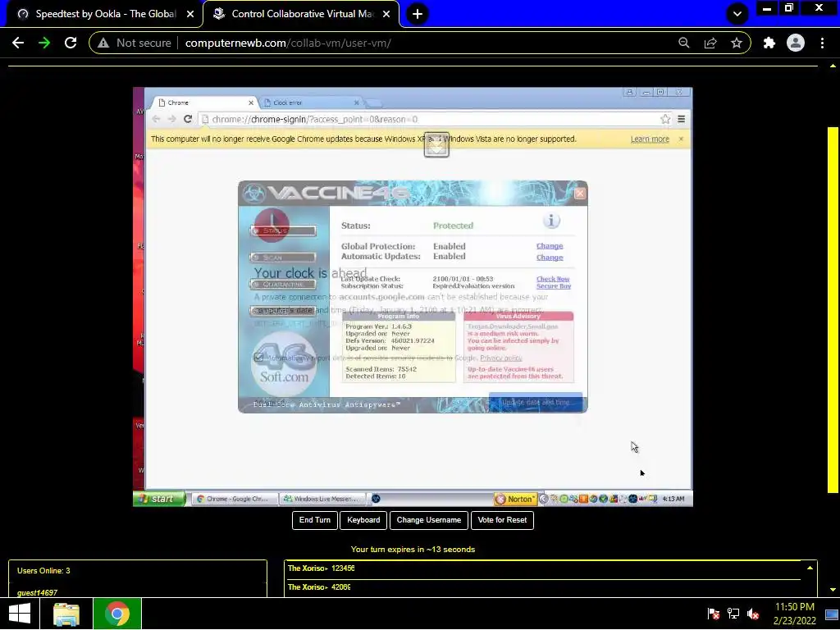Open the outer Chrome three-dot menu
840x630 pixels.
click(x=822, y=43)
